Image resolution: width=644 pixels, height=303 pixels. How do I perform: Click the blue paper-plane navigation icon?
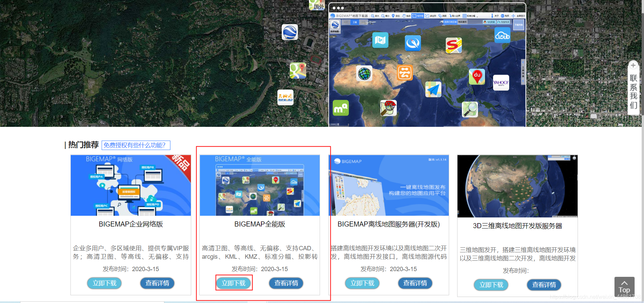pyautogui.click(x=433, y=89)
